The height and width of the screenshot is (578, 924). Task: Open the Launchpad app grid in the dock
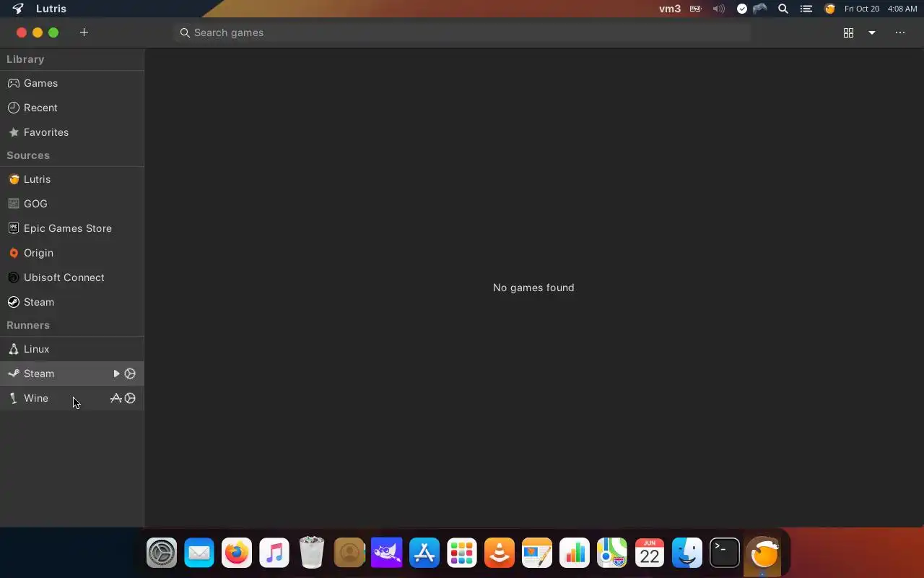pyautogui.click(x=462, y=554)
